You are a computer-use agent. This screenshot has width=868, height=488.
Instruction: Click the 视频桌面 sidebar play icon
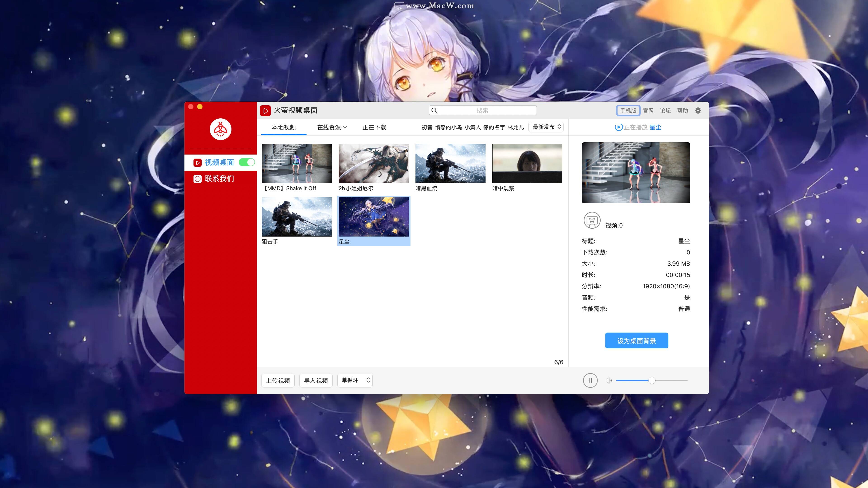point(198,162)
